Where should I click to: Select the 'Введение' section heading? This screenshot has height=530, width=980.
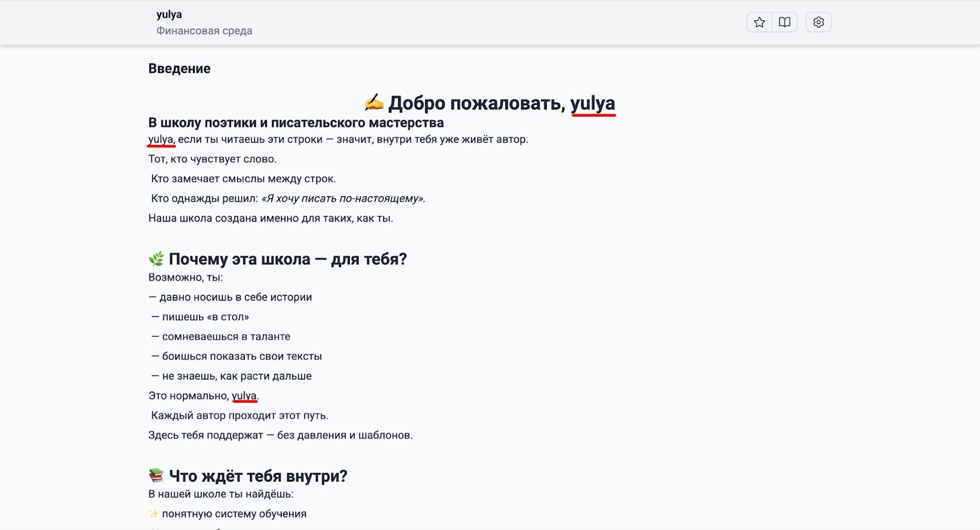pyautogui.click(x=179, y=69)
